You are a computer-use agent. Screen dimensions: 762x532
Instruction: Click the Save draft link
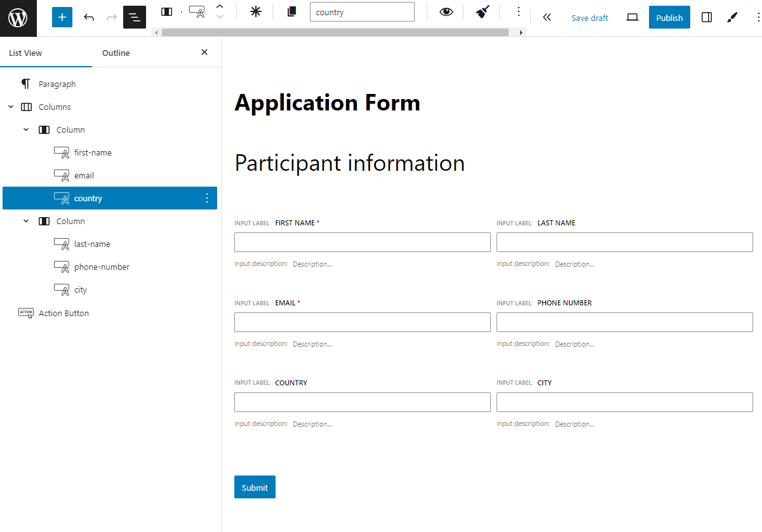[x=589, y=17]
